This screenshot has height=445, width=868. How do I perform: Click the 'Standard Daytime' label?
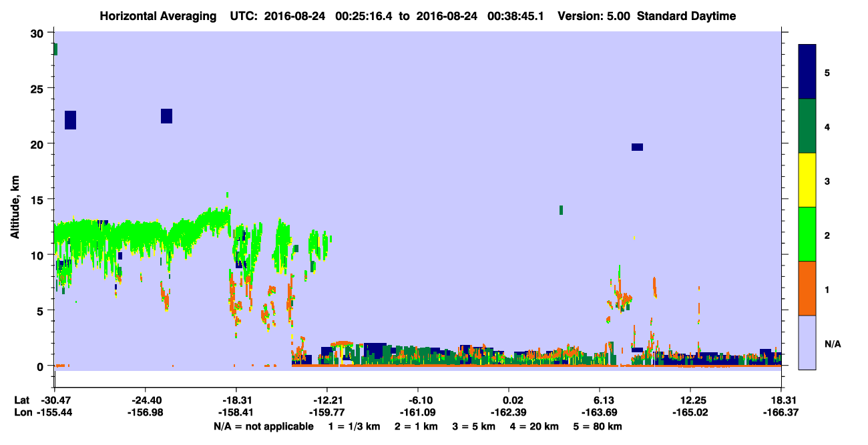tap(686, 16)
